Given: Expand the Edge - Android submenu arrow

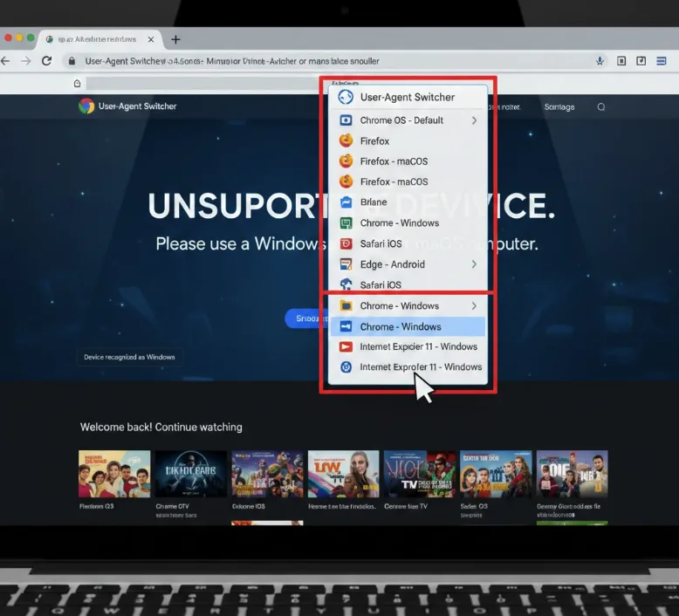Looking at the screenshot, I should [474, 264].
